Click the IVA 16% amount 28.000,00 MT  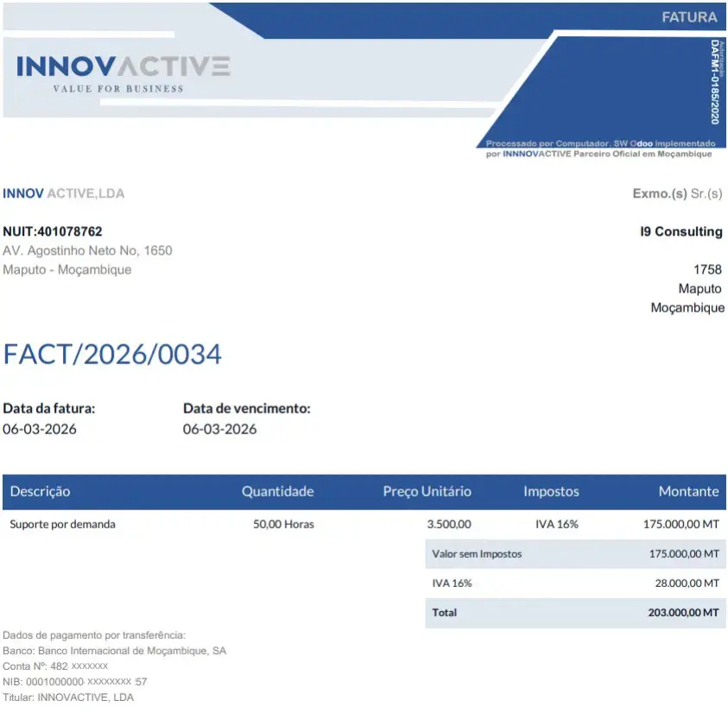coord(687,584)
